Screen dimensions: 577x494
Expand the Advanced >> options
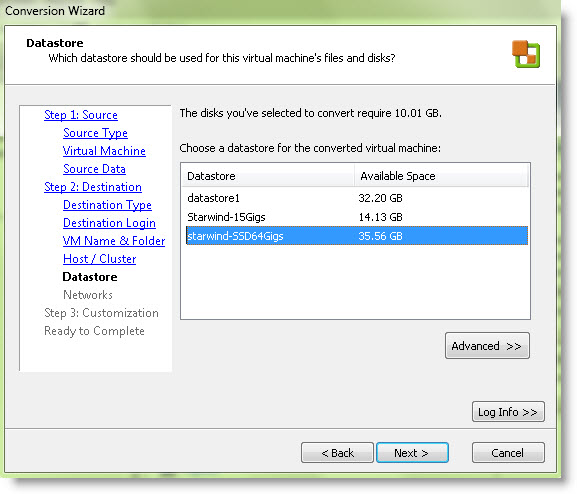point(487,346)
